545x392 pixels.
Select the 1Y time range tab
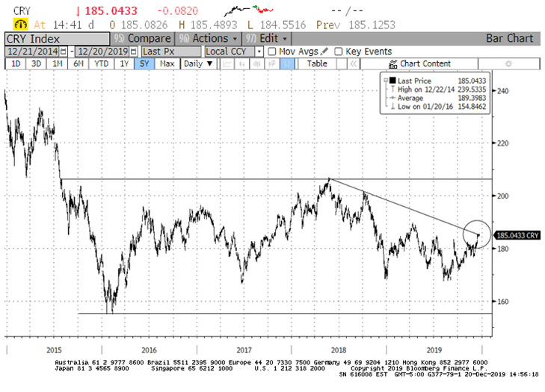(125, 64)
